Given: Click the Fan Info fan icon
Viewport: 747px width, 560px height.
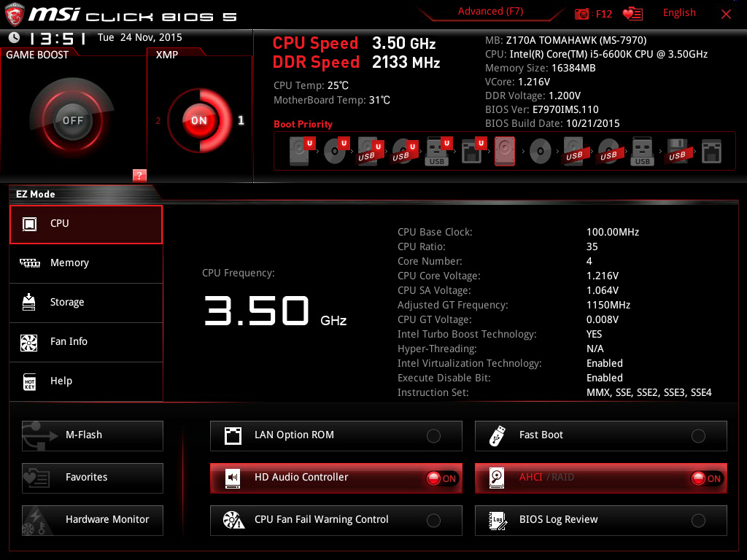Looking at the screenshot, I should pos(29,343).
